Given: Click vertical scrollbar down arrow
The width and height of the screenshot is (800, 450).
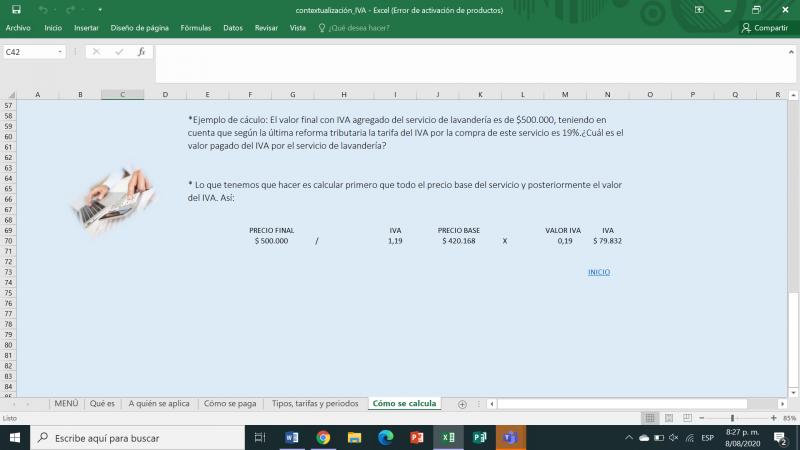Looking at the screenshot, I should click(793, 392).
